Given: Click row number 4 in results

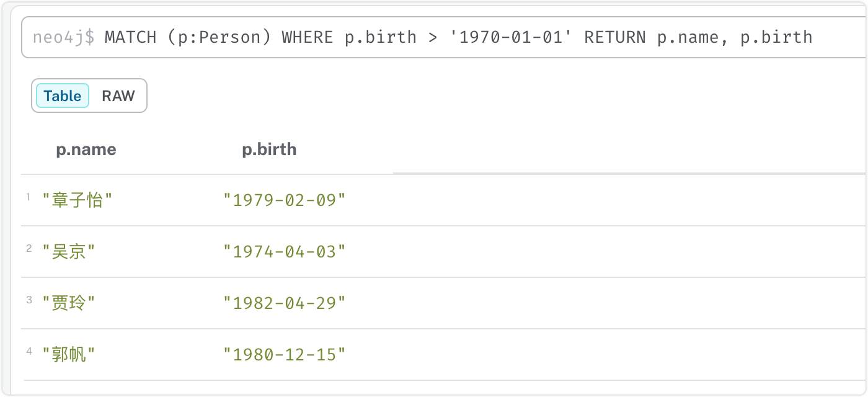Looking at the screenshot, I should (29, 352).
